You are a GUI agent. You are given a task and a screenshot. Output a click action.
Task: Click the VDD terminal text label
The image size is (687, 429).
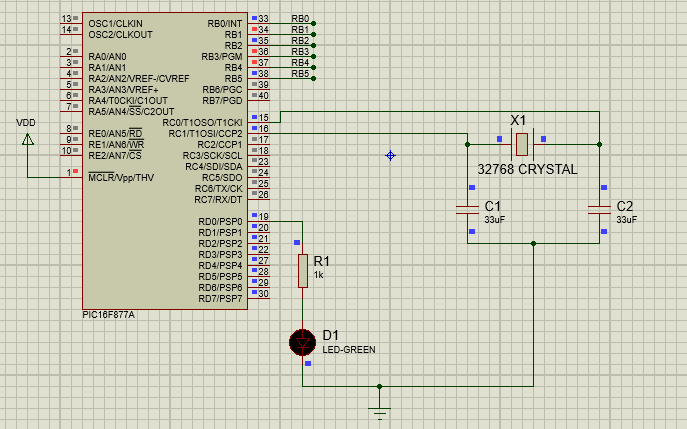coord(26,123)
